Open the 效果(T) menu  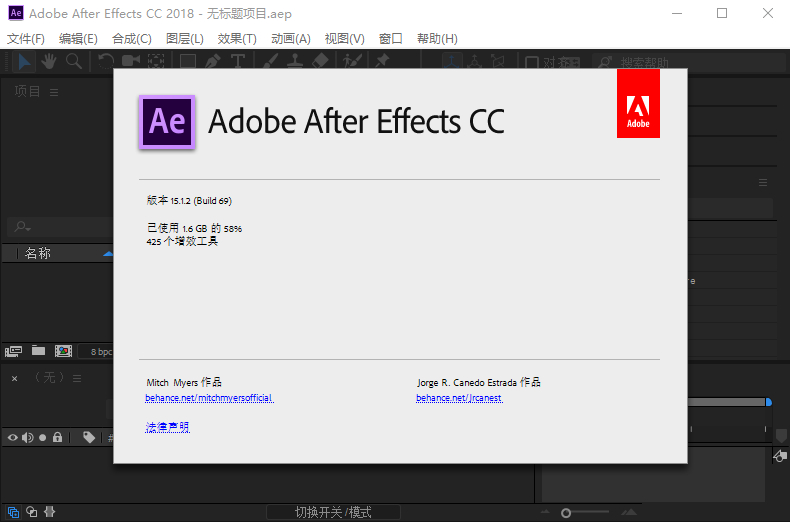237,39
